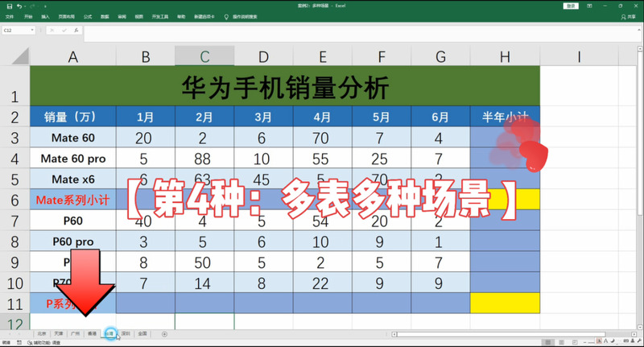Expand the Name Box dropdown arrow
Screen dimensions: 644x347
coord(32,30)
